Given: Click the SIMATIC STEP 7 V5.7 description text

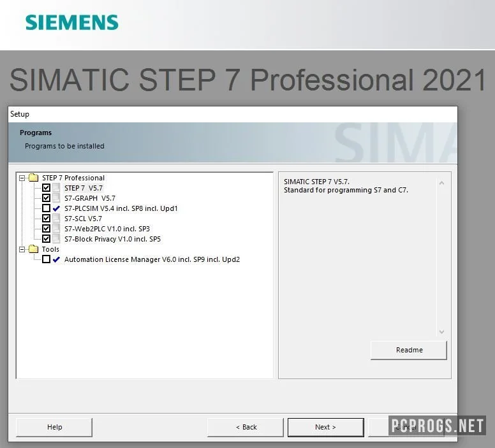Looking at the screenshot, I should pos(316,182).
